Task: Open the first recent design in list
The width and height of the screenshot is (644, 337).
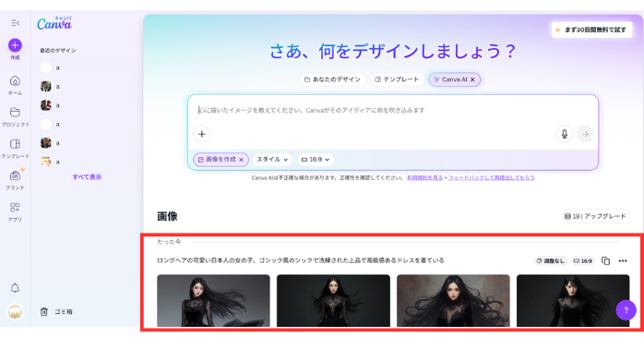Action: pos(50,67)
